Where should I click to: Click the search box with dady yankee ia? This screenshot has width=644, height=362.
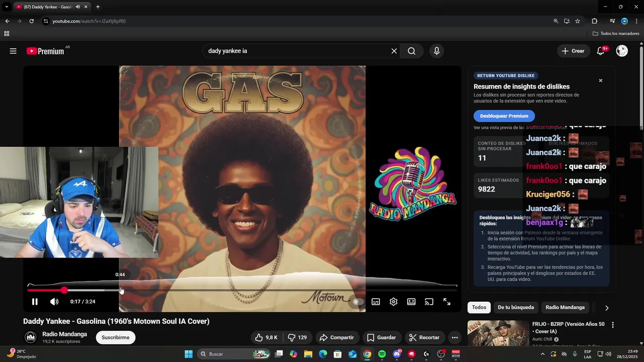pos(297,51)
